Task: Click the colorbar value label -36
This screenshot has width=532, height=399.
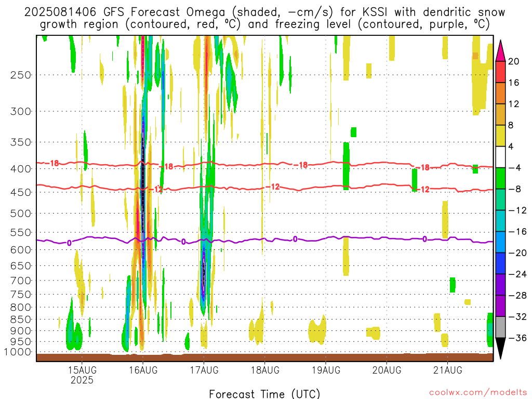Action: tap(517, 338)
